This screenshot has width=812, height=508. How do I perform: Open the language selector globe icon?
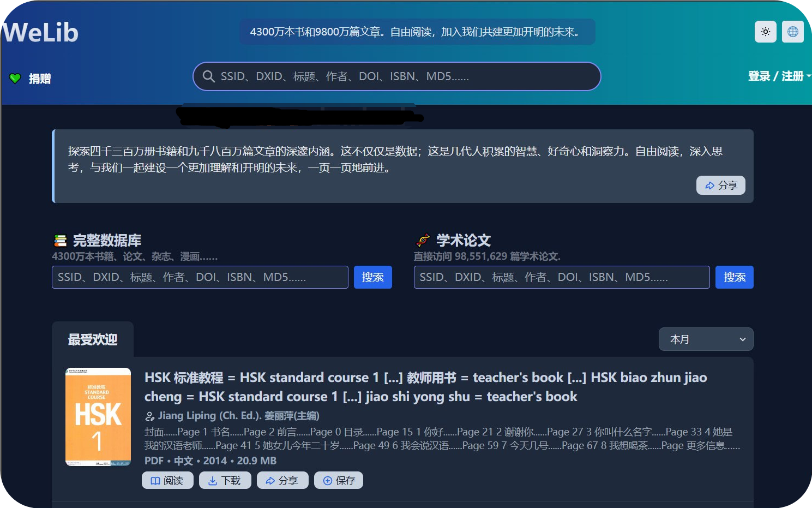click(x=792, y=32)
